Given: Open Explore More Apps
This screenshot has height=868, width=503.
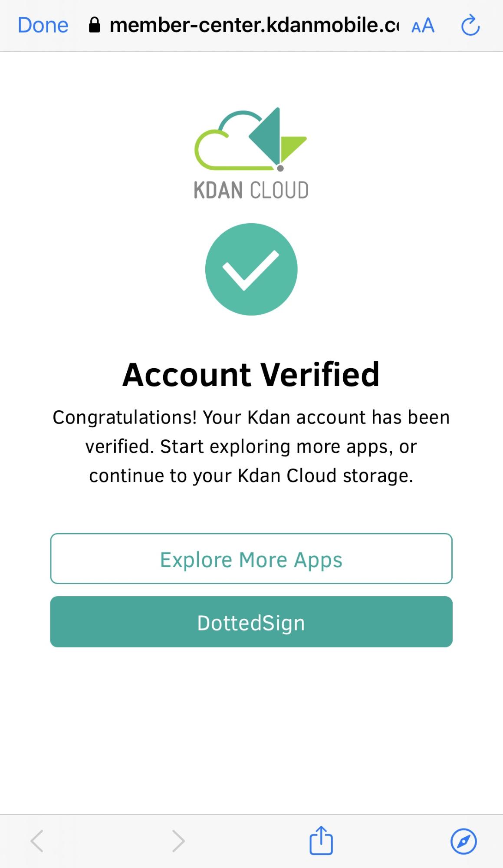Looking at the screenshot, I should click(251, 559).
